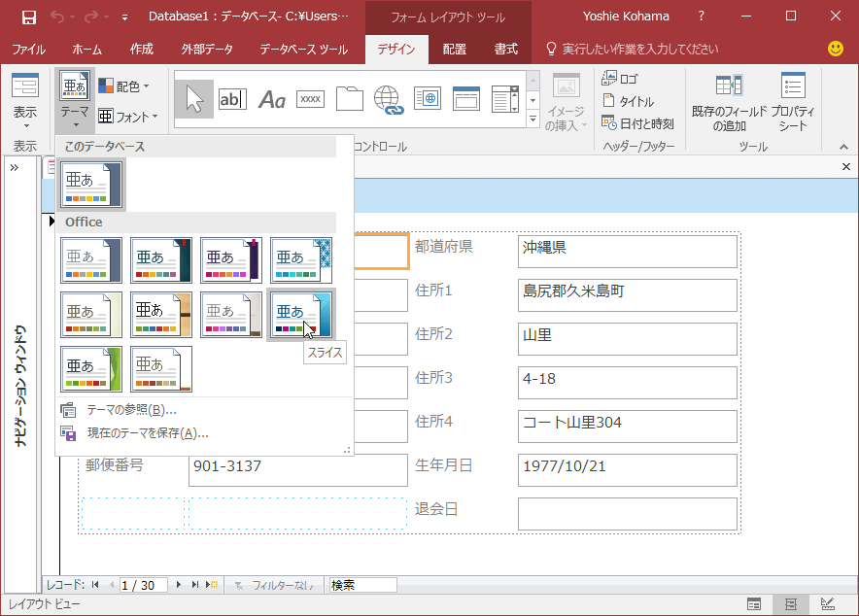Switch to Design view icon in status bar
This screenshot has height=616, width=859.
828,604
